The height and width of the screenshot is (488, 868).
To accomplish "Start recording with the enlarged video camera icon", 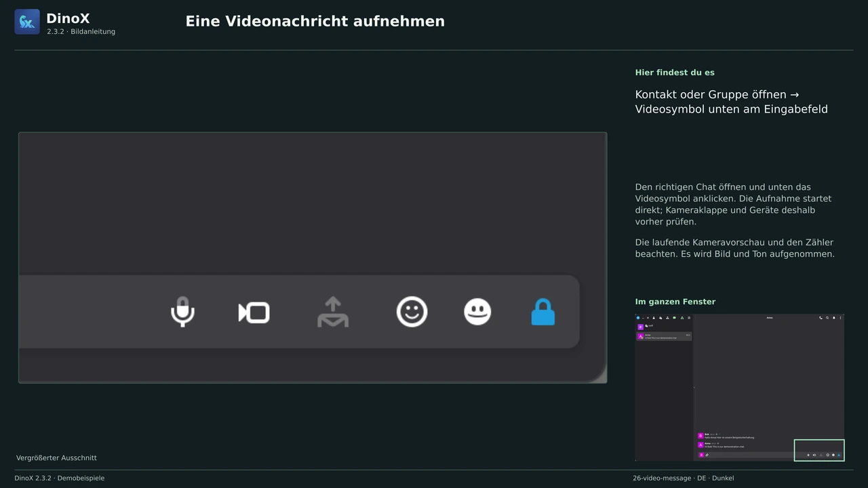I will click(254, 312).
